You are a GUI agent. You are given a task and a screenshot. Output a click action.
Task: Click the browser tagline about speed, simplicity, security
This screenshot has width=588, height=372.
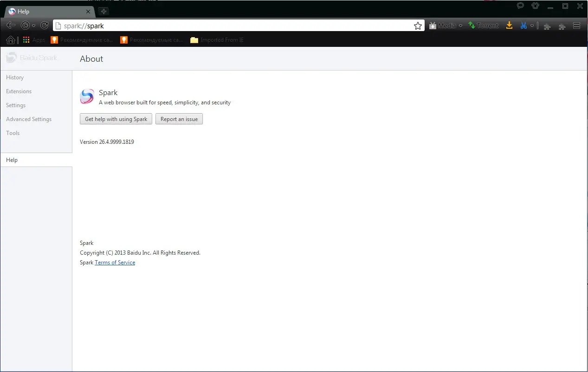coord(165,103)
